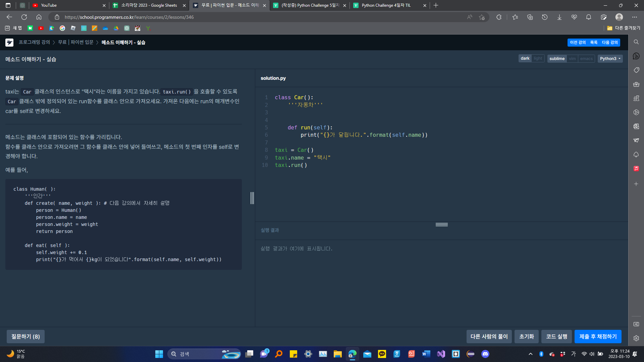Switch to Python Challenge 4일차 TIL tab
This screenshot has width=644, height=362.
click(386, 5)
